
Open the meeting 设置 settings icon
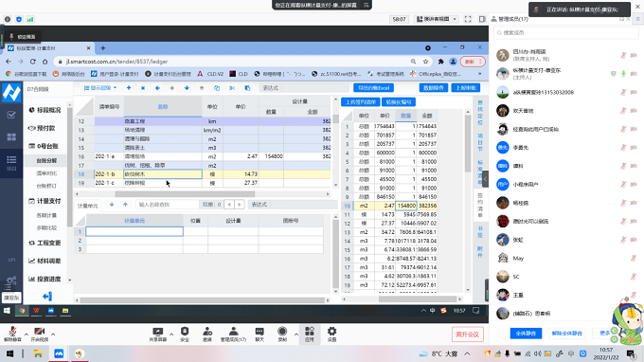[x=331, y=335]
